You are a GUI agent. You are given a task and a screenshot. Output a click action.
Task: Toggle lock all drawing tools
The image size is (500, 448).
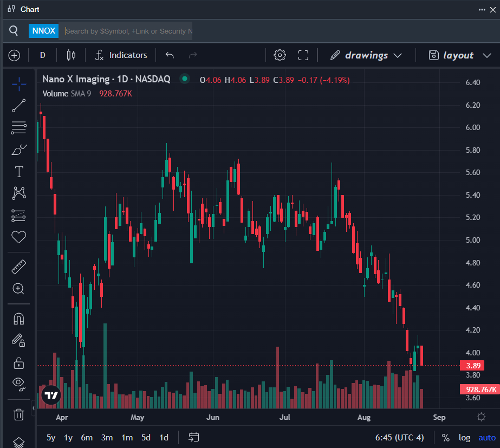click(x=19, y=363)
